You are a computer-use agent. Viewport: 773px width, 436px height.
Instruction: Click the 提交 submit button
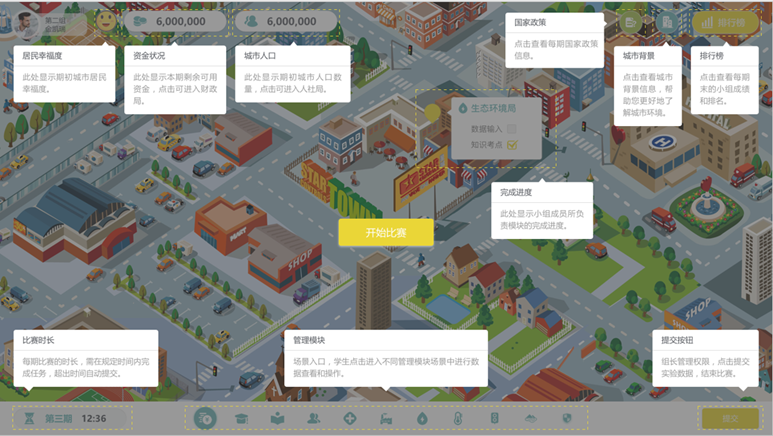pyautogui.click(x=730, y=418)
